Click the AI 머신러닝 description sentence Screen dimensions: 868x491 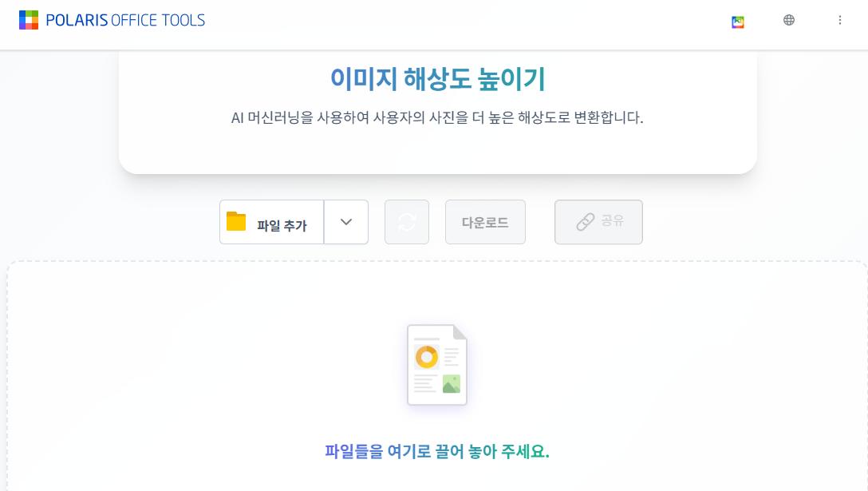pos(437,117)
